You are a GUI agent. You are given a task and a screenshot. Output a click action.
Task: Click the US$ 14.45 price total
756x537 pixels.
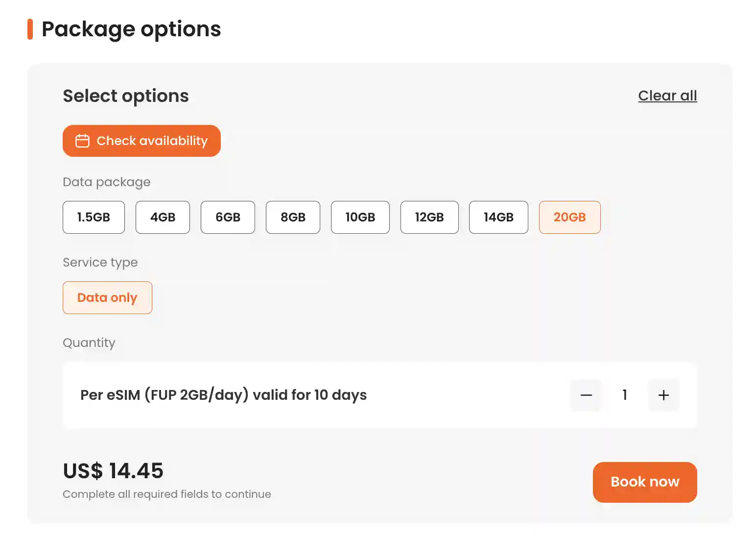[113, 471]
